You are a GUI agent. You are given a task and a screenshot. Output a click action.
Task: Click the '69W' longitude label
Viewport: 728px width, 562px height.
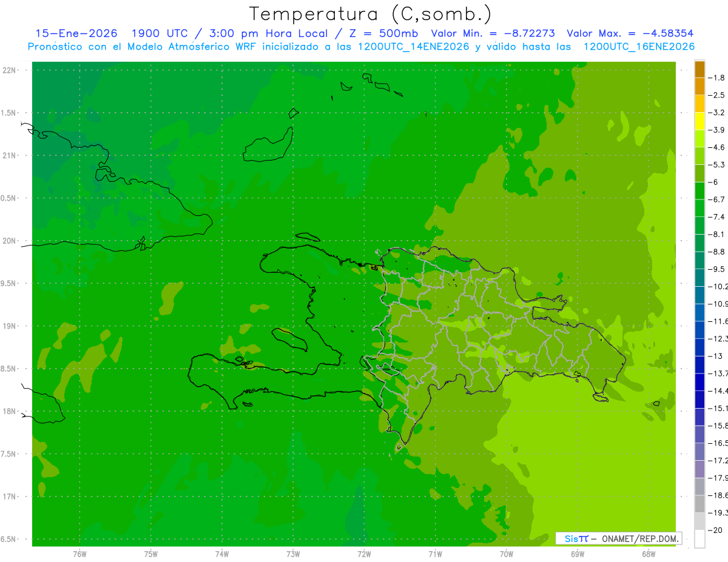[x=578, y=554]
